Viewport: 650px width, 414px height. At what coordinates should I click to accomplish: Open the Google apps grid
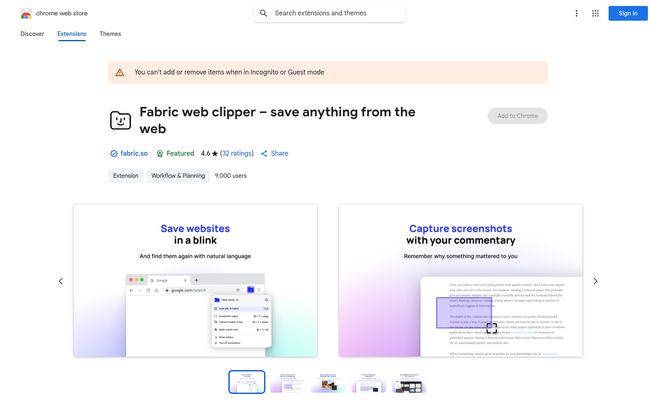tap(595, 13)
